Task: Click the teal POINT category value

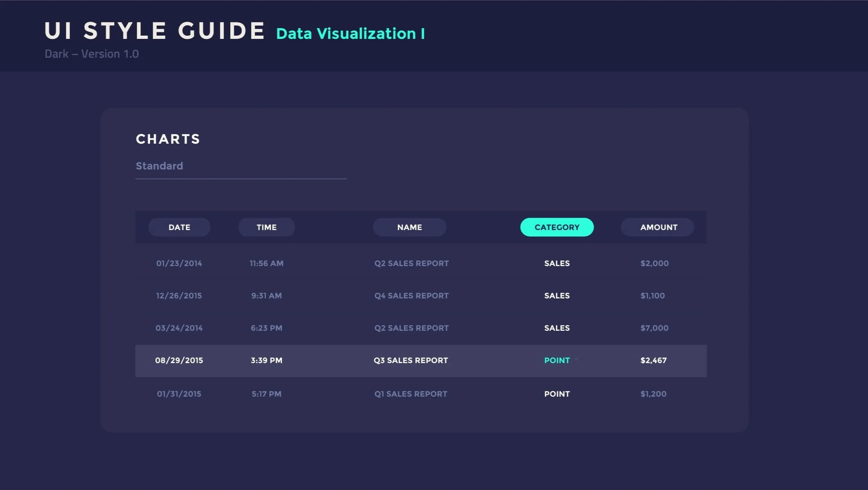Action: [557, 360]
